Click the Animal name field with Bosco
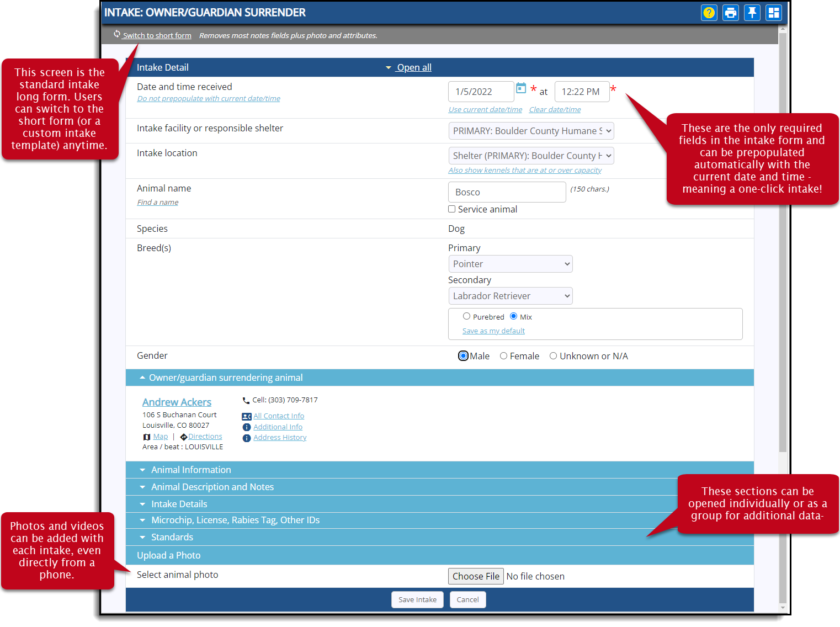The height and width of the screenshot is (627, 840). tap(507, 192)
